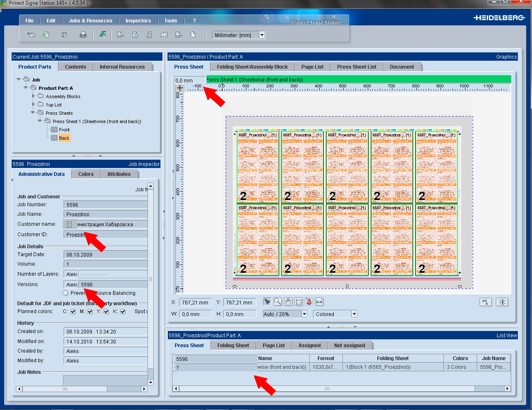This screenshot has height=410, width=532.
Task: Click the open job folder toolbar icon
Action: click(31, 35)
